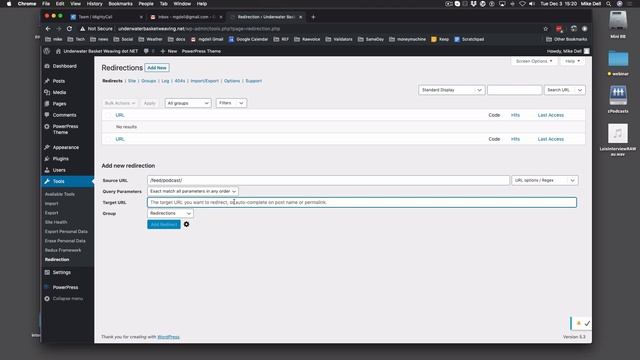
Task: Open the WordPress footer link
Action: point(168,337)
